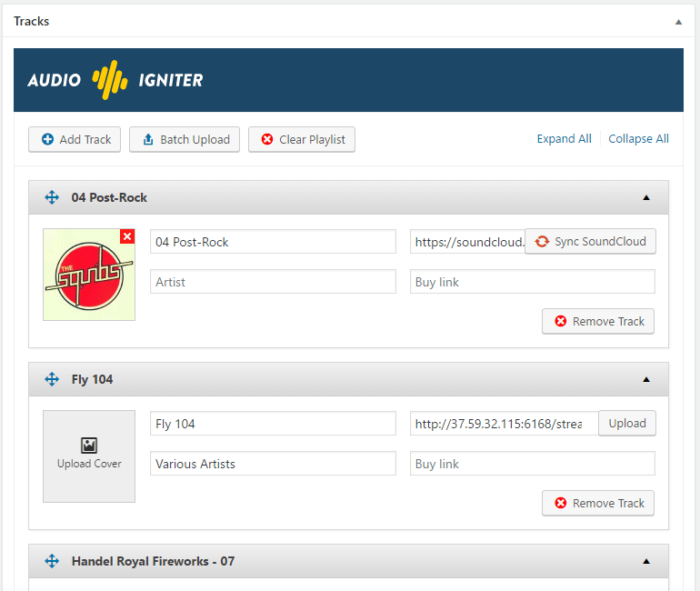Click the Add Track button

[x=75, y=139]
